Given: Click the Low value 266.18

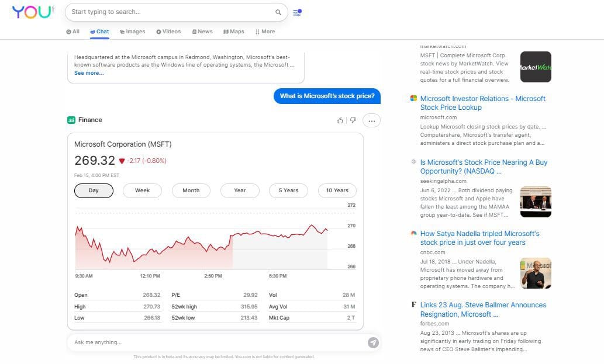Looking at the screenshot, I should point(152,318).
